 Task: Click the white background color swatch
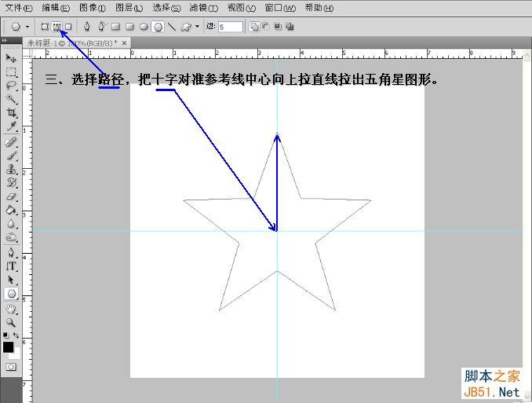pos(16,355)
